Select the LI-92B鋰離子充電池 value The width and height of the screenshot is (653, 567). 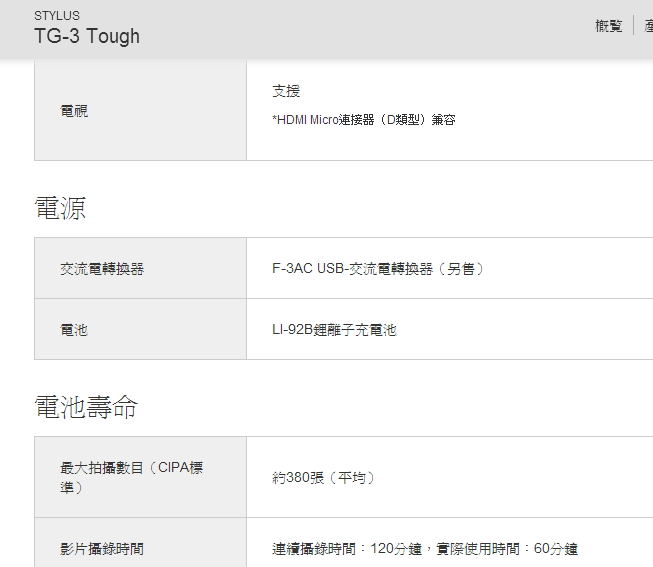point(334,330)
